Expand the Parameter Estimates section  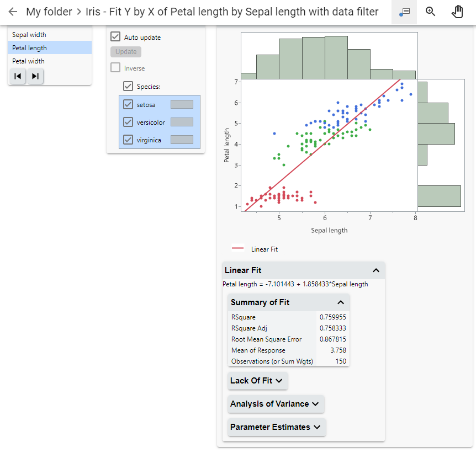coord(276,427)
